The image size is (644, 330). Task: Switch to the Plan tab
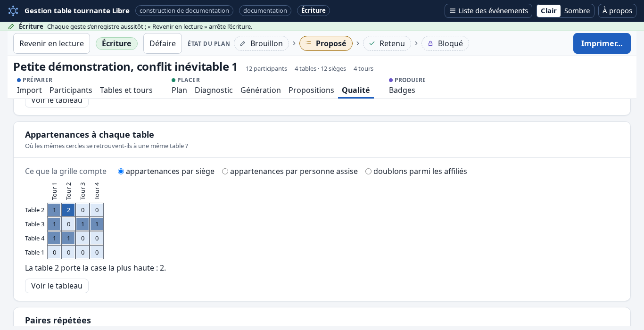pos(179,90)
